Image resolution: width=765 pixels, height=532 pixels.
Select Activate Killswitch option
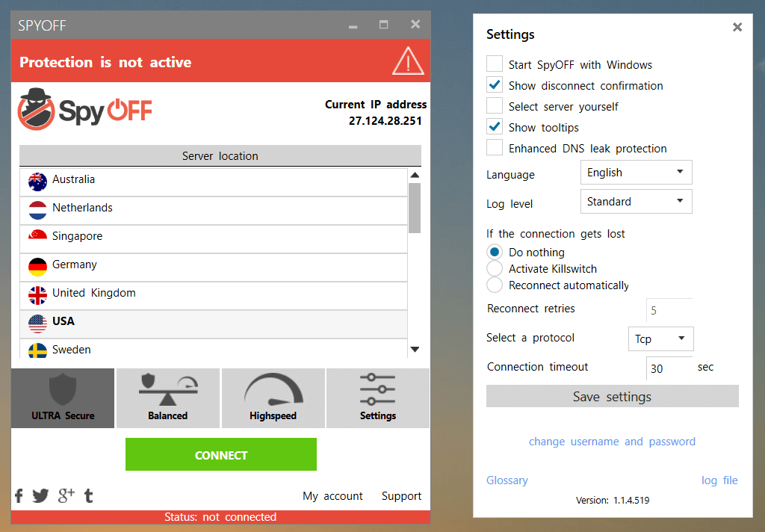click(495, 268)
